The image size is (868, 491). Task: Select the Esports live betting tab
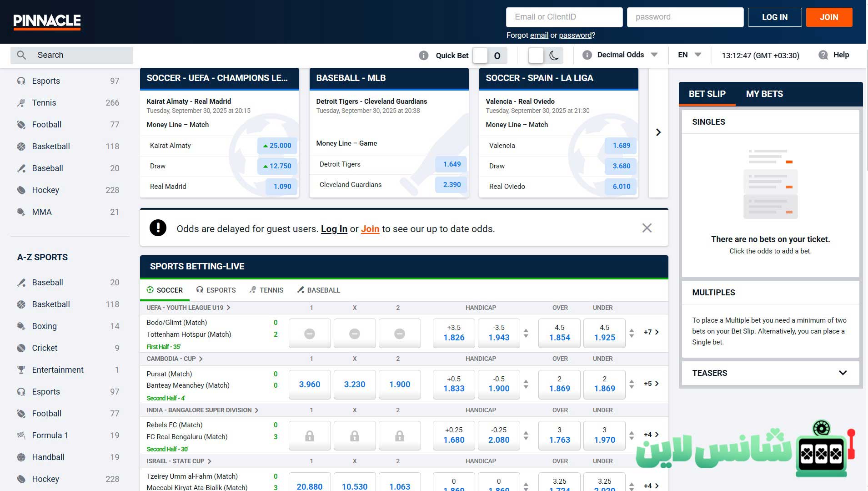tap(216, 290)
